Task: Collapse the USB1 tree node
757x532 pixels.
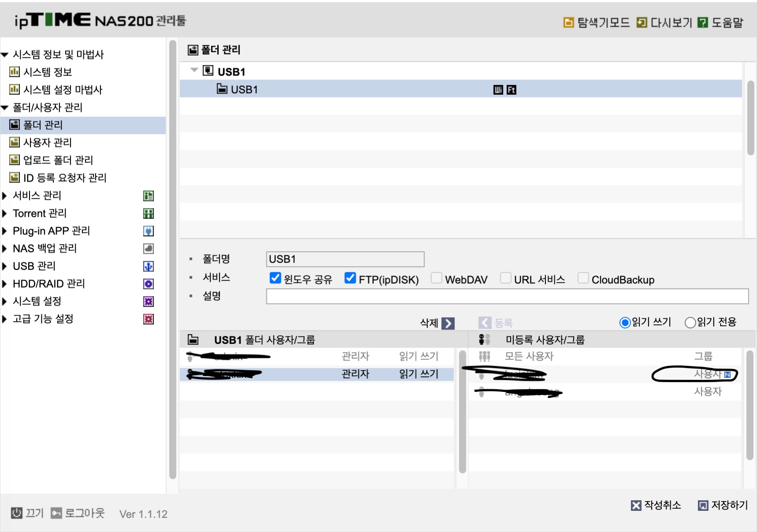Action: click(194, 70)
